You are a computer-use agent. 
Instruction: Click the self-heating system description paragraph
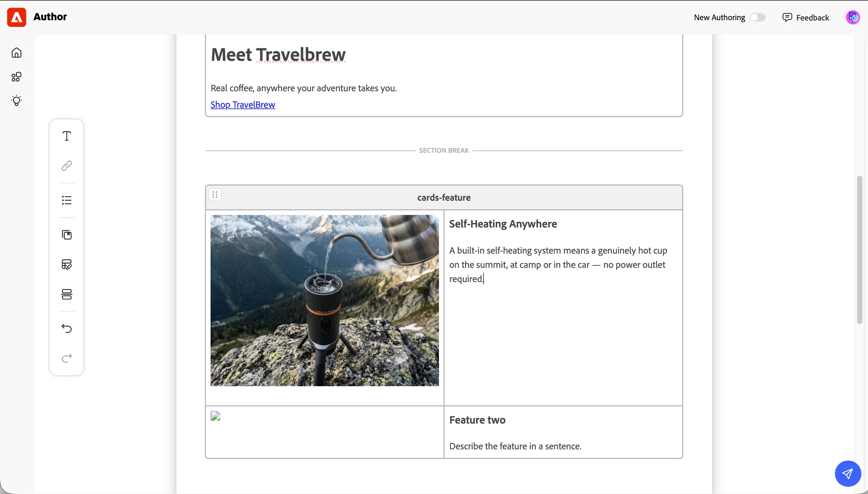click(558, 265)
